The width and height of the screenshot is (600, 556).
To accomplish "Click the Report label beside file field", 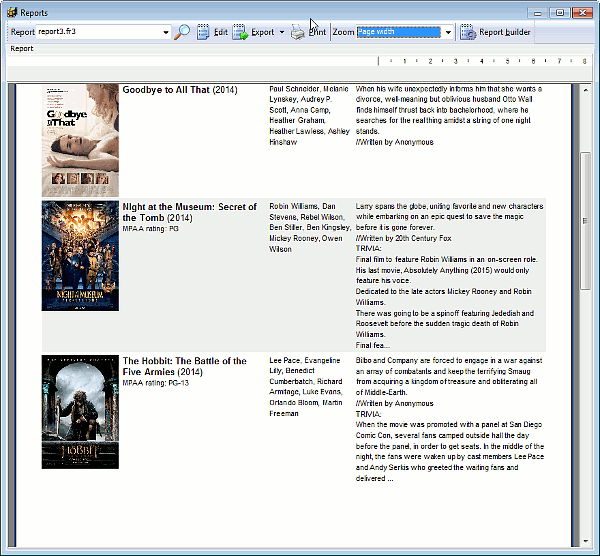I will 22,32.
